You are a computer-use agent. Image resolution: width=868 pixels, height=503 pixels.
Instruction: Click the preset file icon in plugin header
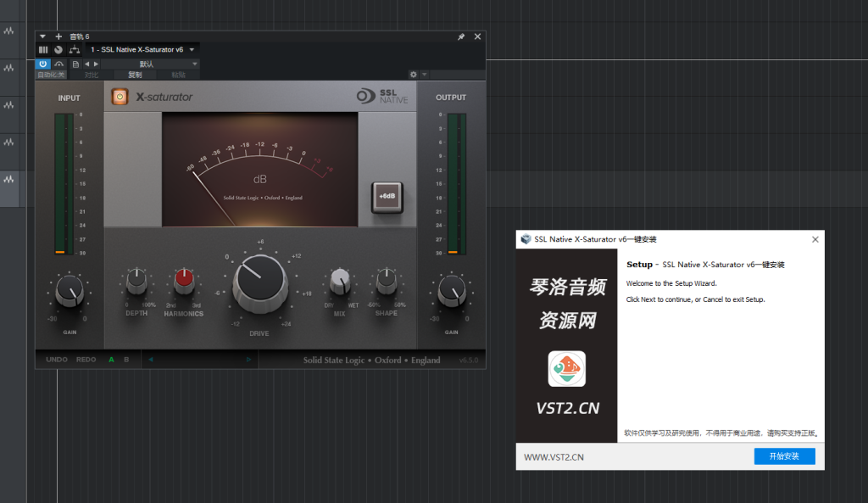(x=75, y=63)
